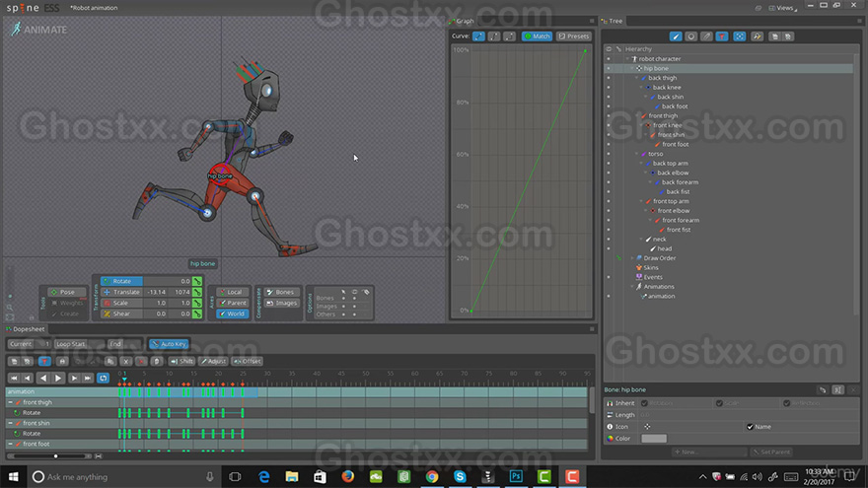Toggle slots circle filter in Tree toolbar
The height and width of the screenshot is (488, 868).
coord(690,36)
